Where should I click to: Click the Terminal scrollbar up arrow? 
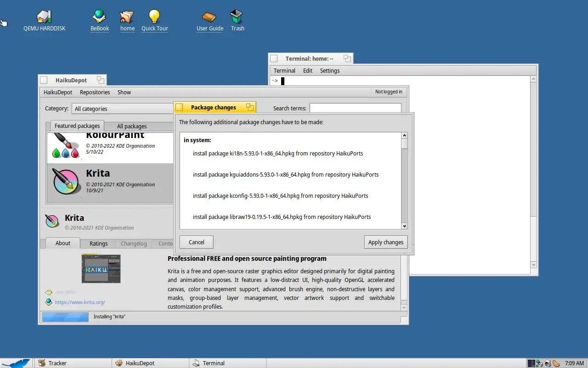point(533,79)
